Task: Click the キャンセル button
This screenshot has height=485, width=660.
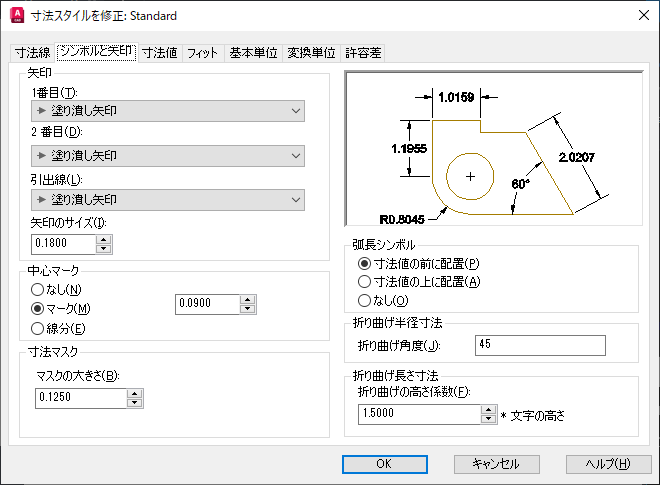Action: (x=497, y=464)
